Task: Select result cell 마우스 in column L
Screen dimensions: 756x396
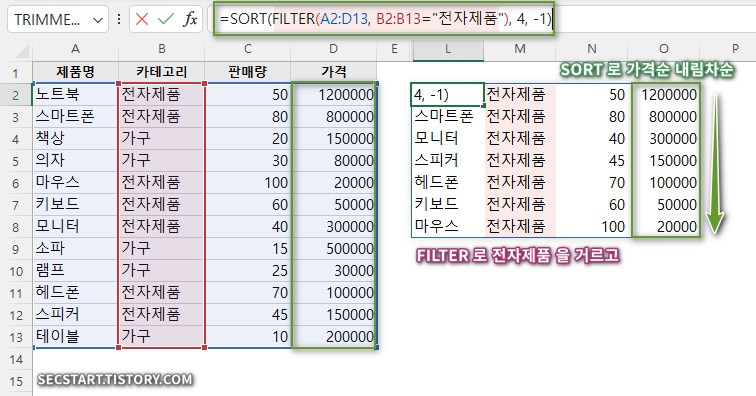Action: pos(448,226)
